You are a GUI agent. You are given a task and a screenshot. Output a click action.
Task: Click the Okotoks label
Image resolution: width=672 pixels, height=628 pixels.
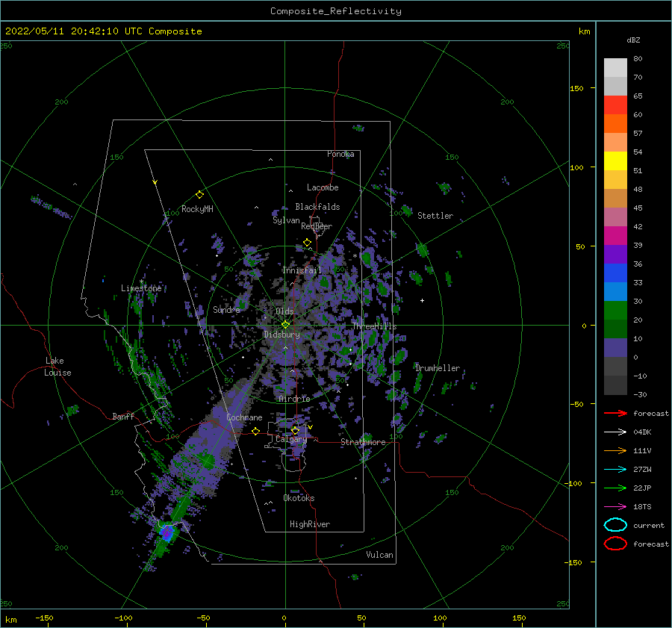[299, 498]
